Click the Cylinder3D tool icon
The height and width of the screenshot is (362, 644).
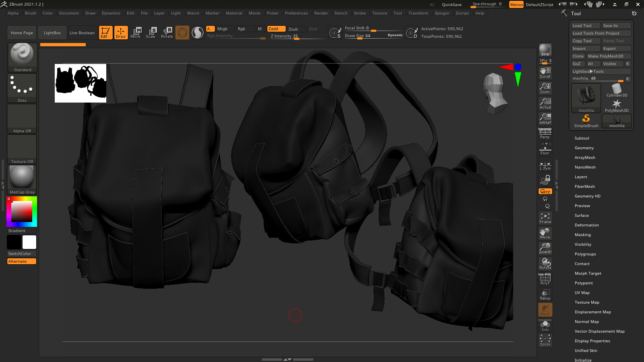pyautogui.click(x=616, y=88)
